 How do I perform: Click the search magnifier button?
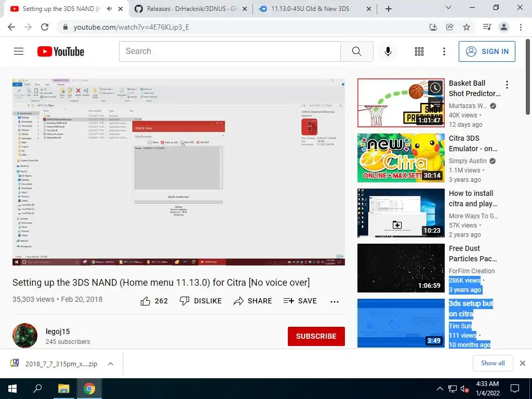tap(356, 51)
